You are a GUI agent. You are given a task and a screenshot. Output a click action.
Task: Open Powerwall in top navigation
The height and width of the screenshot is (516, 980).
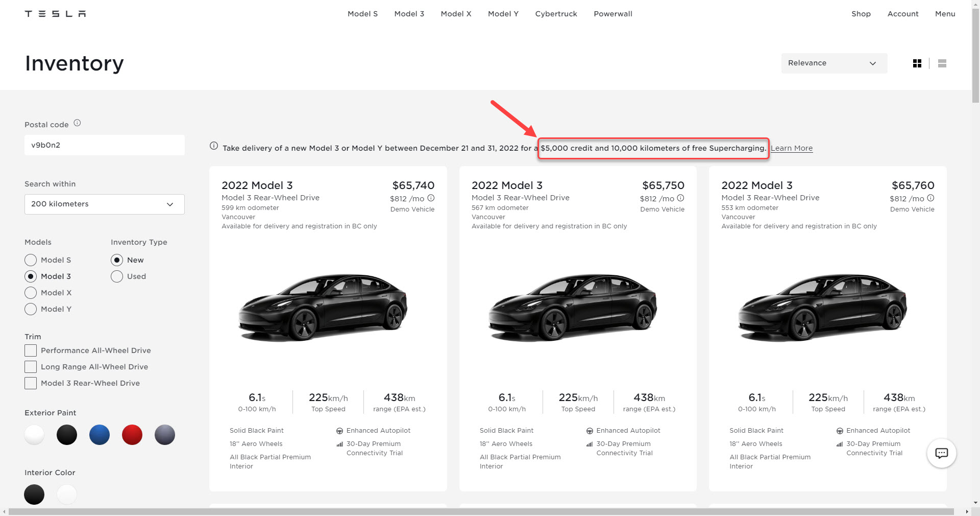tap(613, 14)
